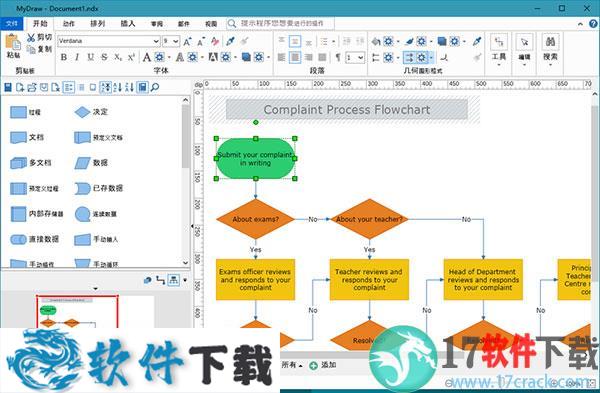Open the bullets list dropdown arrow

tap(333, 41)
